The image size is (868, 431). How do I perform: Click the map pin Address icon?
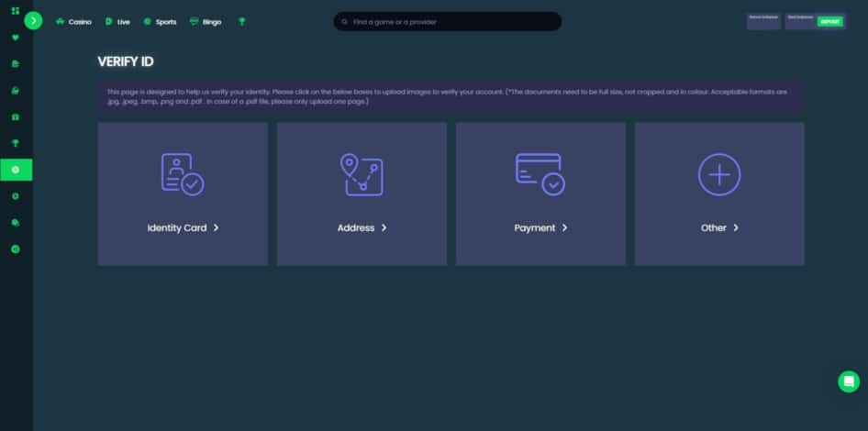[x=362, y=173]
